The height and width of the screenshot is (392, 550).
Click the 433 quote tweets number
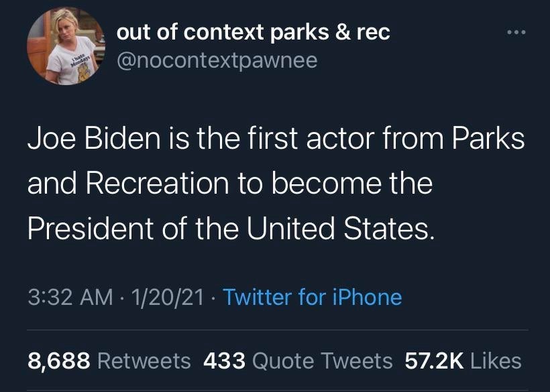click(x=223, y=361)
